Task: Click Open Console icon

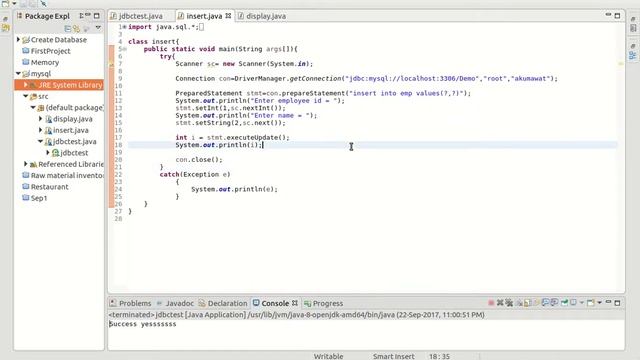Action: (590, 303)
